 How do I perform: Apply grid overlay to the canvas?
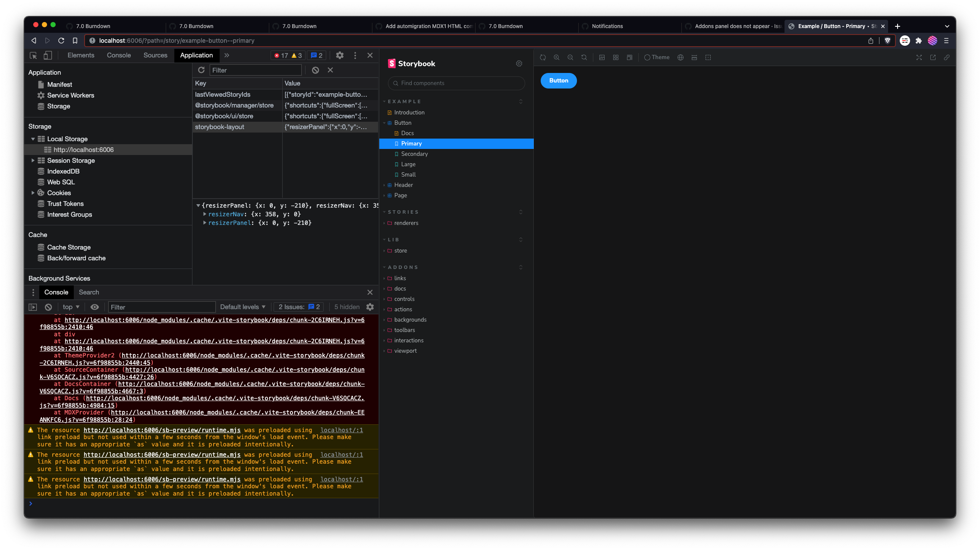(x=616, y=57)
